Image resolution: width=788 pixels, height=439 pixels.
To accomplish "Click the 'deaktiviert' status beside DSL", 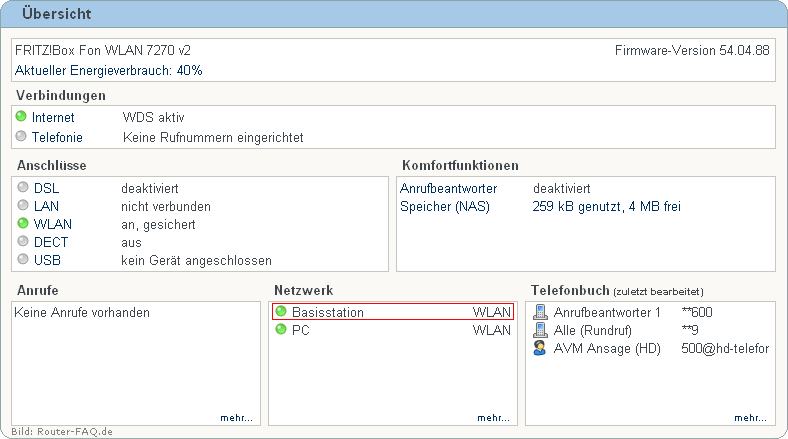I will (x=150, y=188).
